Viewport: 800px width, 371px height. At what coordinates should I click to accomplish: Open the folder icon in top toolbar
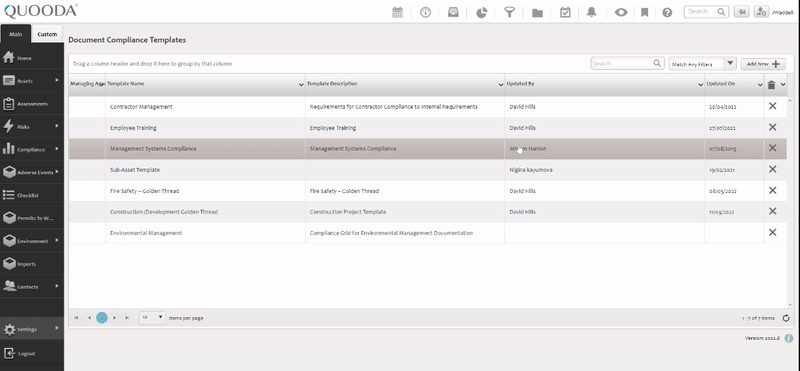pyautogui.click(x=537, y=12)
